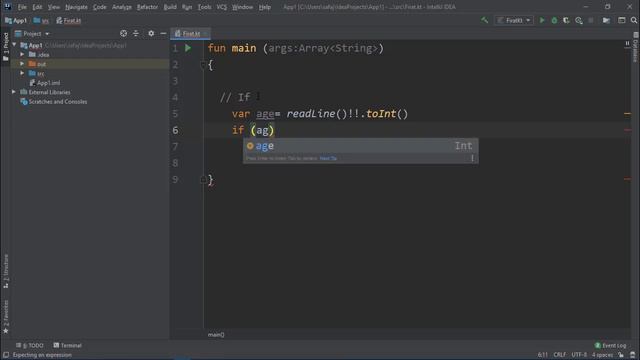Expand External Libraries node
640x360 pixels.
click(14, 92)
